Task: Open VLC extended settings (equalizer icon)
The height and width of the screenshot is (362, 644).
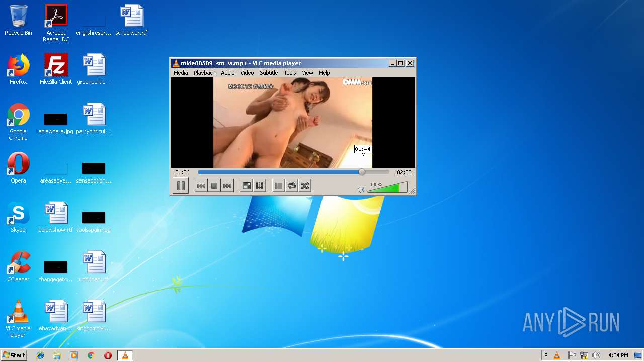Action: coord(259,186)
